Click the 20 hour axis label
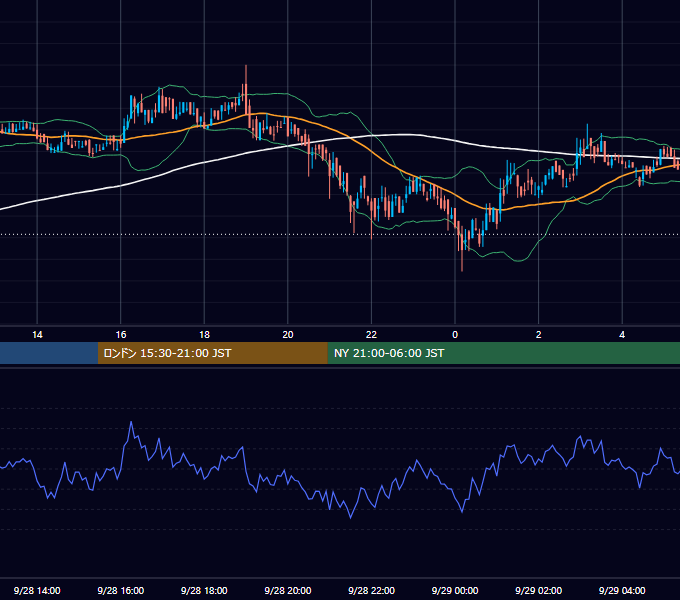 click(288, 335)
